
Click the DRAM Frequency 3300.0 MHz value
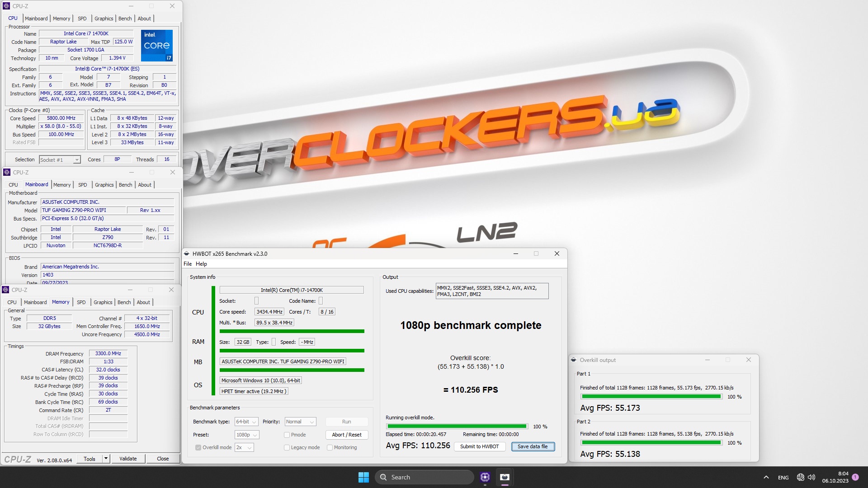coord(108,353)
